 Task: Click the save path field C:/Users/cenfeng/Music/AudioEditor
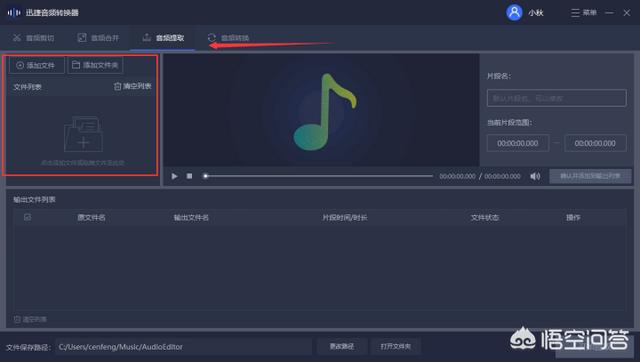point(184,347)
